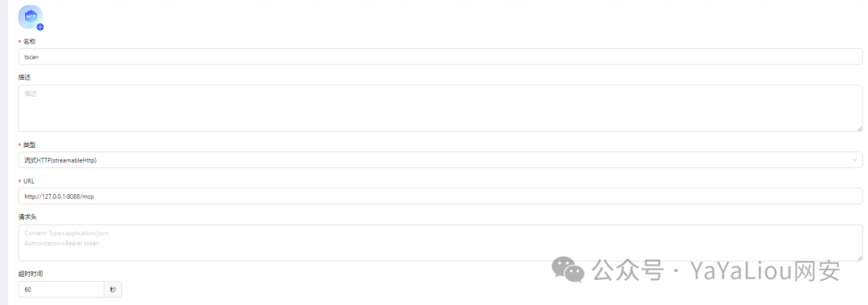Click the URL field label
The width and height of the screenshot is (868, 305).
click(x=30, y=181)
